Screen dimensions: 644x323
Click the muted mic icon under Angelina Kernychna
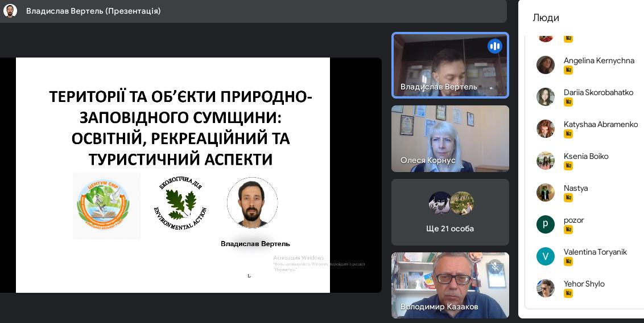[568, 70]
